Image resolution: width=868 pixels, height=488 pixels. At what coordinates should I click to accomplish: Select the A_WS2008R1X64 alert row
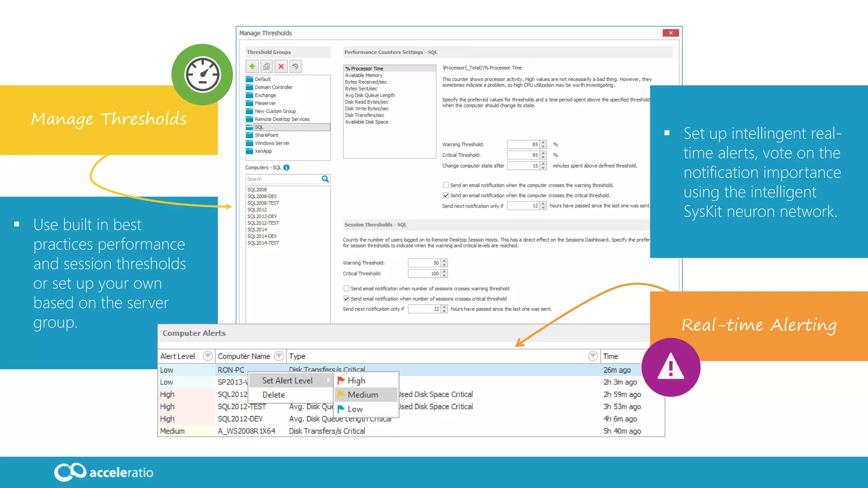411,431
